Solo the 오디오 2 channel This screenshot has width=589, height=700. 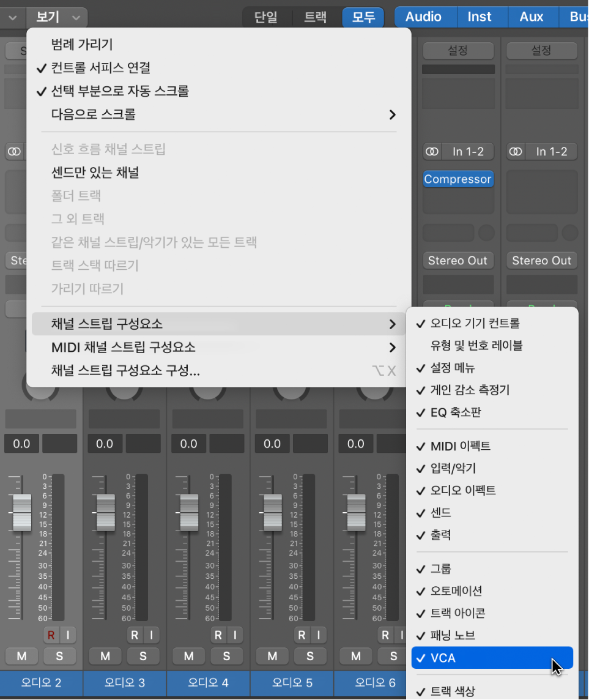[59, 656]
